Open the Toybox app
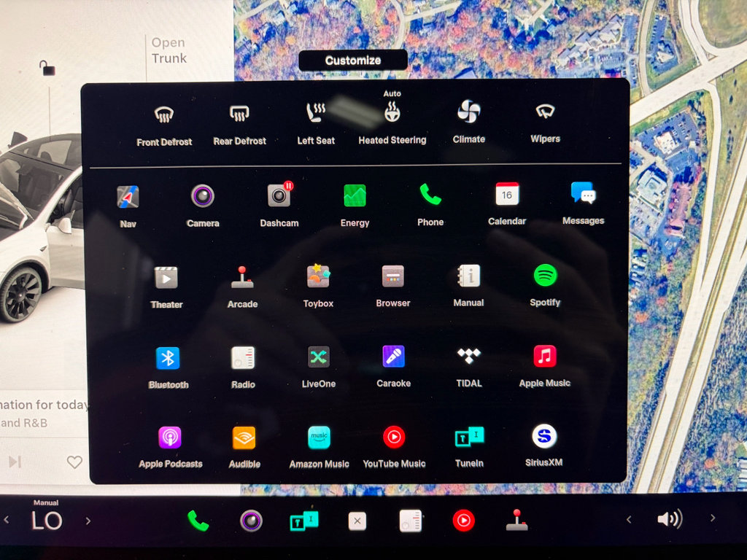This screenshot has height=560, width=747. point(318,286)
